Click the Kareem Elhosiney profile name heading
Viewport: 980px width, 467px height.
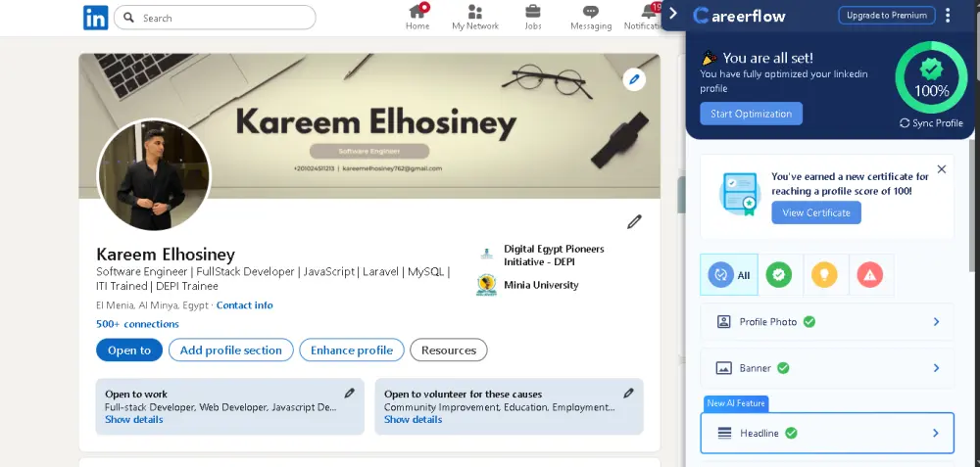[x=166, y=255]
